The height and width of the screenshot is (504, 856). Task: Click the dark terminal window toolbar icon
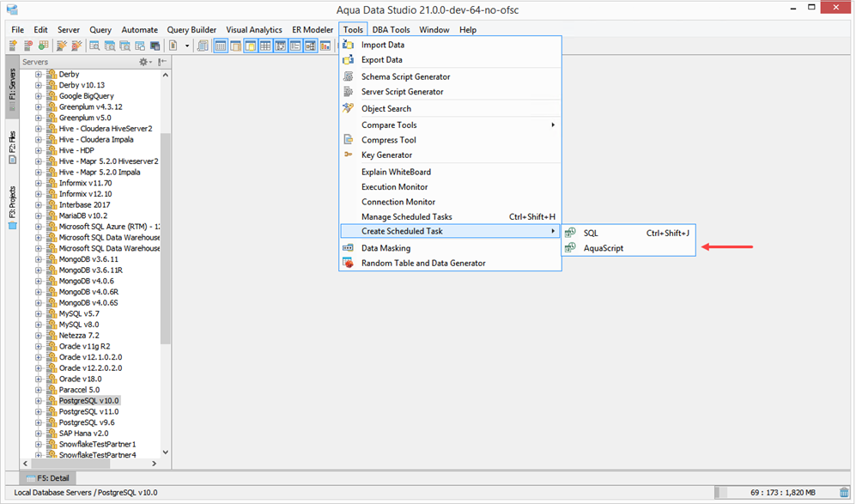coord(155,46)
